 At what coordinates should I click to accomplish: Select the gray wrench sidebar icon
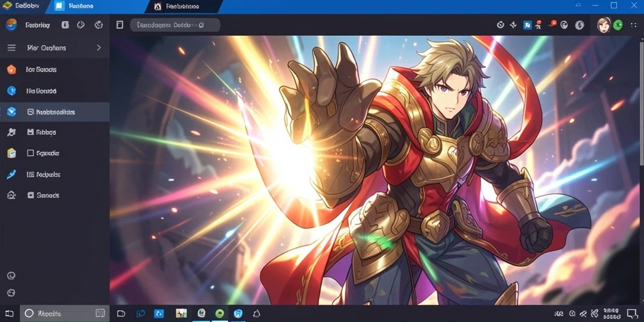(11, 132)
